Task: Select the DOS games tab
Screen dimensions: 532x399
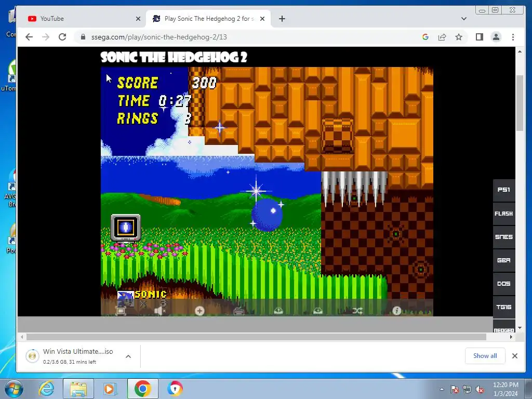Action: [504, 284]
